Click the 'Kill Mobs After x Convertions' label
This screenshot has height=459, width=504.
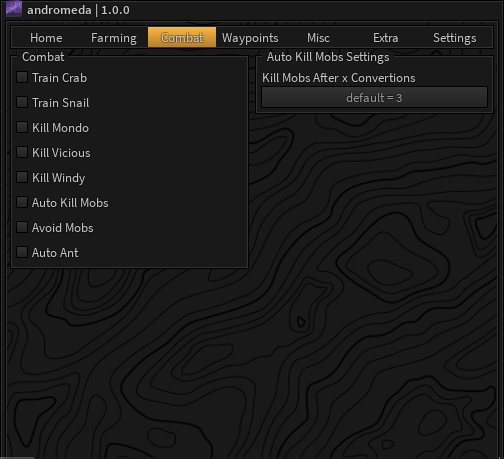click(x=339, y=78)
